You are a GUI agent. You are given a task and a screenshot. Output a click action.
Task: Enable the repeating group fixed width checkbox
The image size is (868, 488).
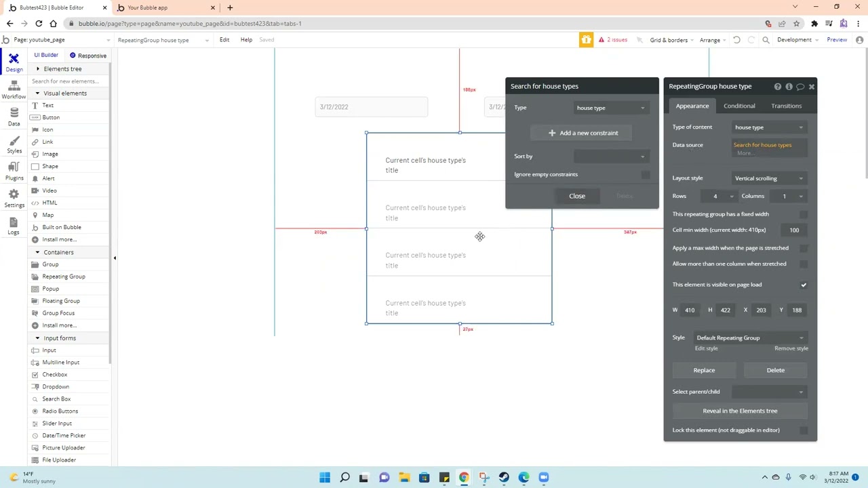(804, 214)
